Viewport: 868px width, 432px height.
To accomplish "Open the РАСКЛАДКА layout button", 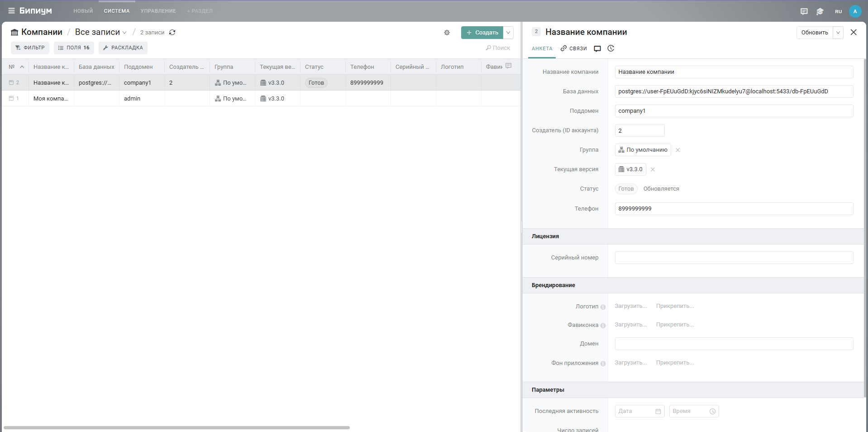I will pos(123,48).
